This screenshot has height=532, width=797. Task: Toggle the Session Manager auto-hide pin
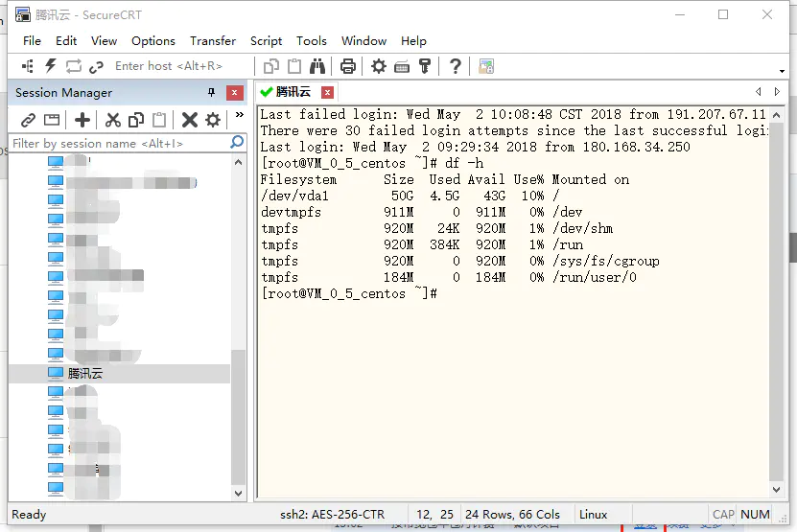212,93
